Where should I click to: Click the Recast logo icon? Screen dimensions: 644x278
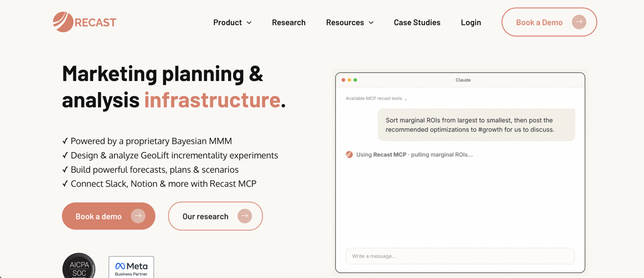(x=63, y=22)
